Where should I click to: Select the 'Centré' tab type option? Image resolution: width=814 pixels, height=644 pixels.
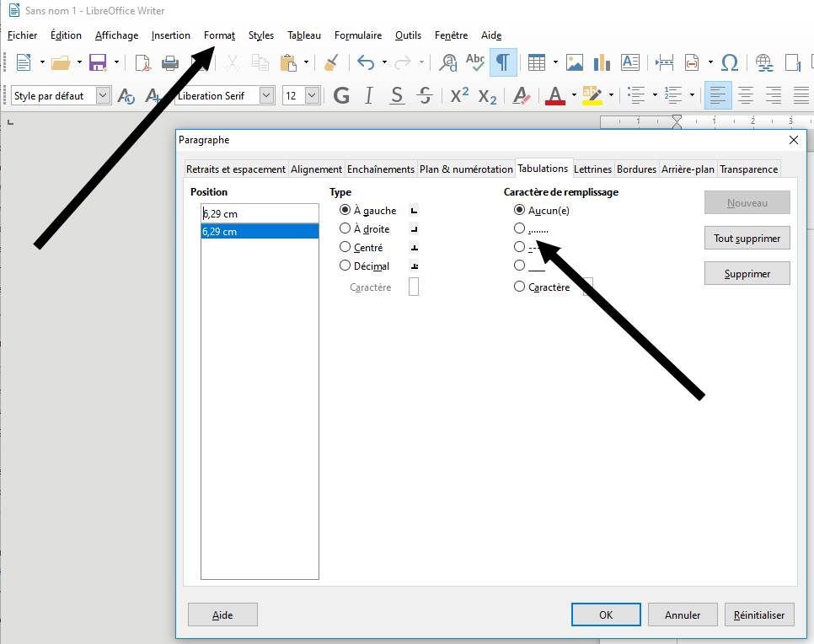click(x=345, y=247)
